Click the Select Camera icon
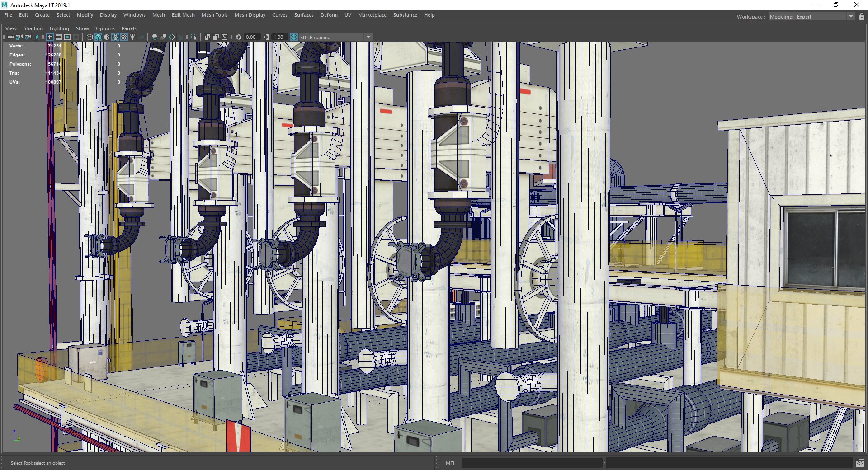868x470 pixels. [10, 37]
